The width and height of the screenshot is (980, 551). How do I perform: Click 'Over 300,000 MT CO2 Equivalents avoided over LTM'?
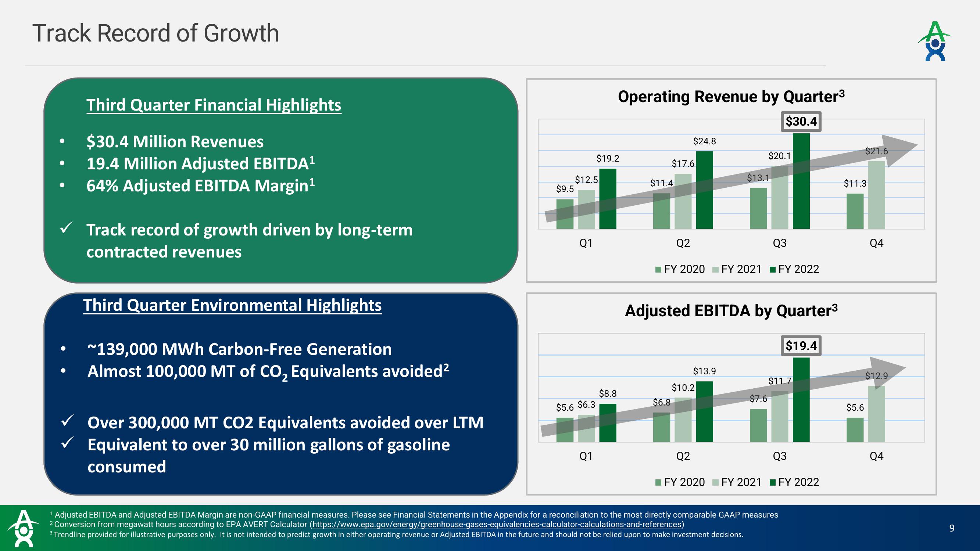[285, 422]
